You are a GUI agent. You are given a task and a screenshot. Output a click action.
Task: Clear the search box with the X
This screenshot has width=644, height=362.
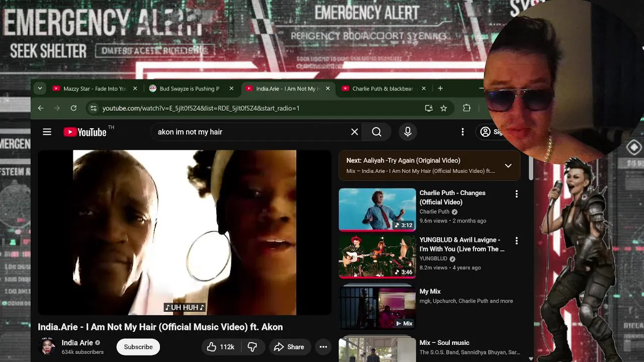(x=355, y=132)
